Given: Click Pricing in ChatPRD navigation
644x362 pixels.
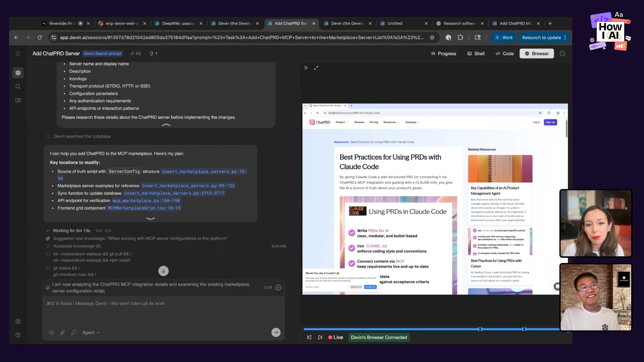Looking at the screenshot, I should [374, 122].
